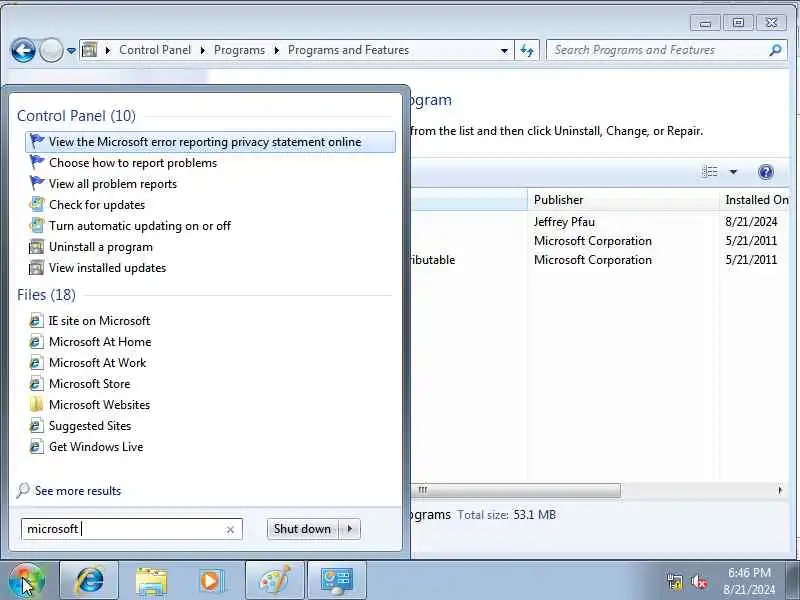Screen dimensions: 800x600
Task: Click the Forward navigation arrow
Action: (x=51, y=50)
